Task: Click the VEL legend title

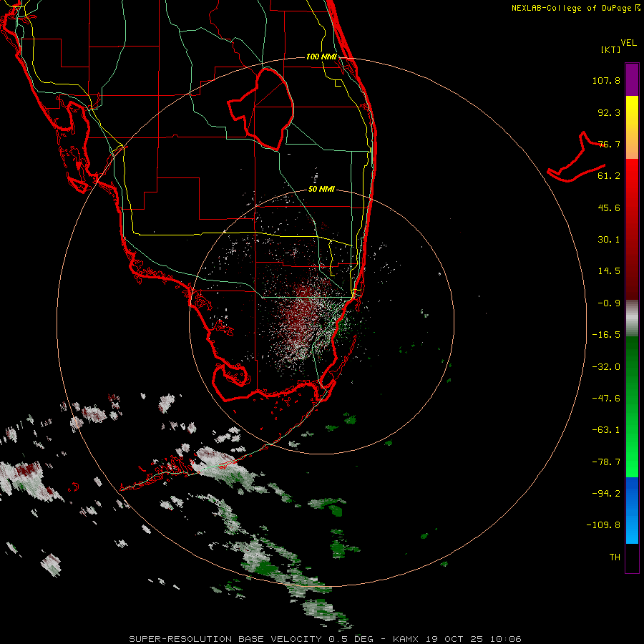Action: (x=628, y=43)
